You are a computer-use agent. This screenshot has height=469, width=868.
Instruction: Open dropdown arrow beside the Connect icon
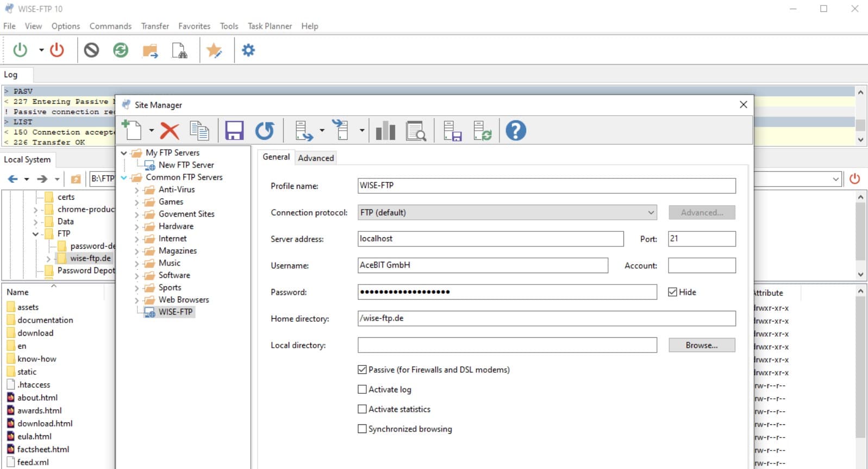[41, 50]
